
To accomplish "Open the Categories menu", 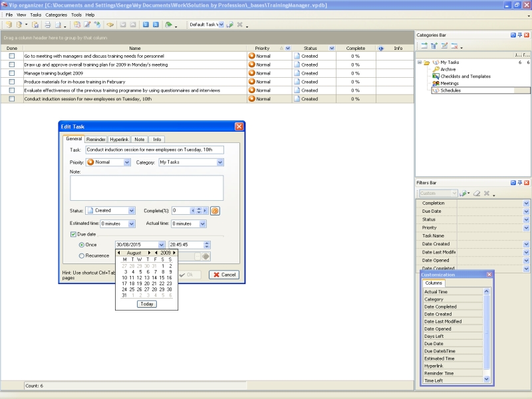I will coord(56,15).
